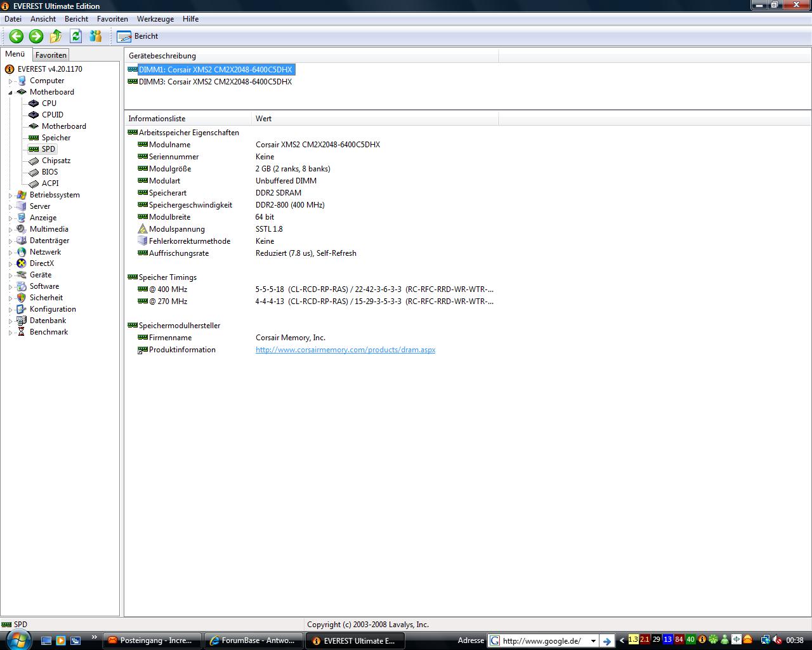Click the Datenbank icon in tree
Screen dimensions: 812x650
[22, 321]
